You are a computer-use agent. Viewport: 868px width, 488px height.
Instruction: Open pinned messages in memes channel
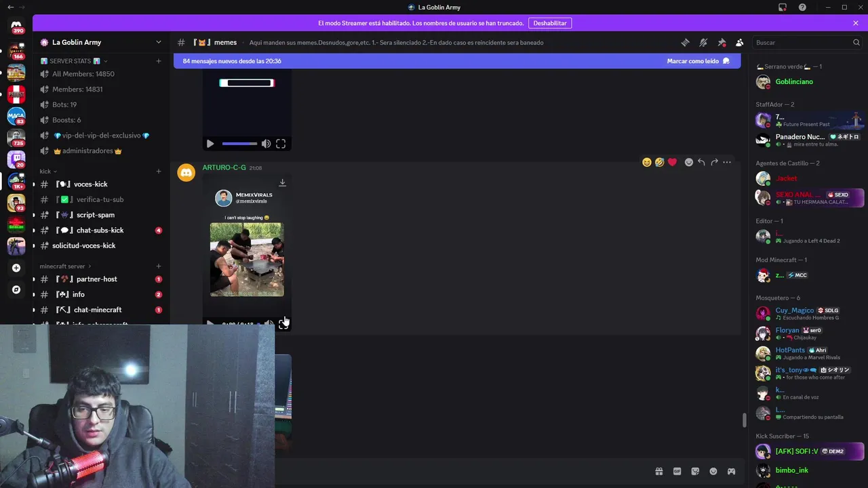(722, 42)
